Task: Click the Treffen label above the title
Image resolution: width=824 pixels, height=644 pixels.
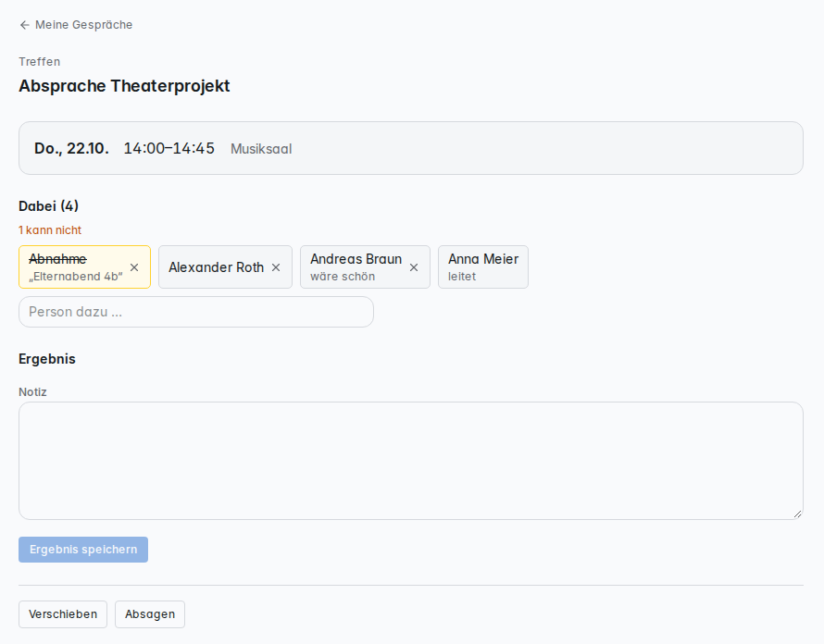Action: point(40,61)
